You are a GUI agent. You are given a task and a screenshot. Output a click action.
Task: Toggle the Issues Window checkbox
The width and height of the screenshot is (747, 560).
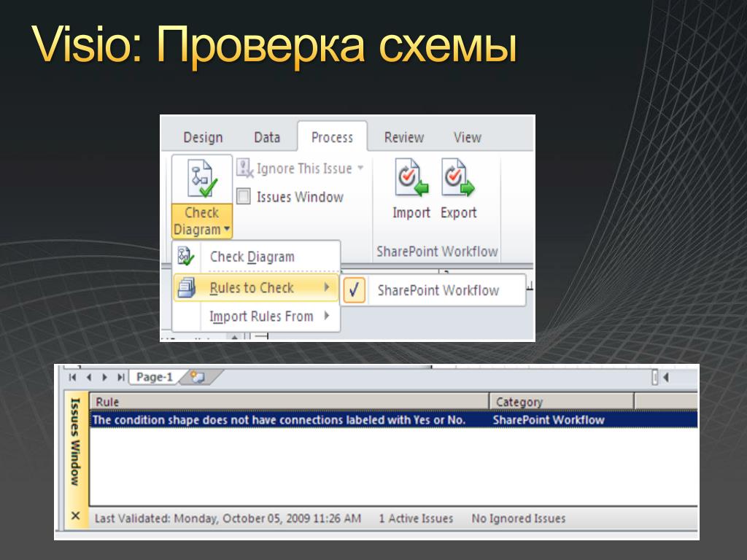coord(244,196)
